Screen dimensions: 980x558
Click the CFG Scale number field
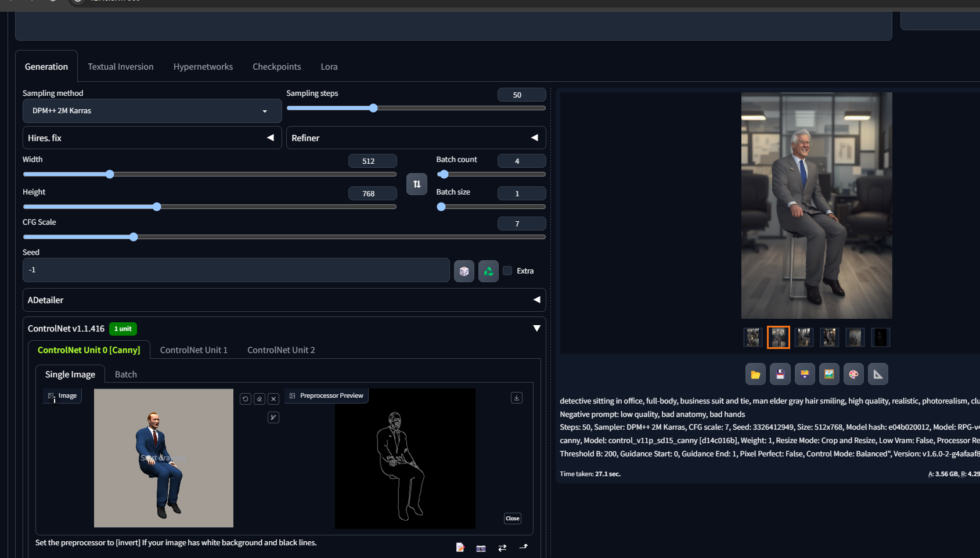(x=521, y=224)
